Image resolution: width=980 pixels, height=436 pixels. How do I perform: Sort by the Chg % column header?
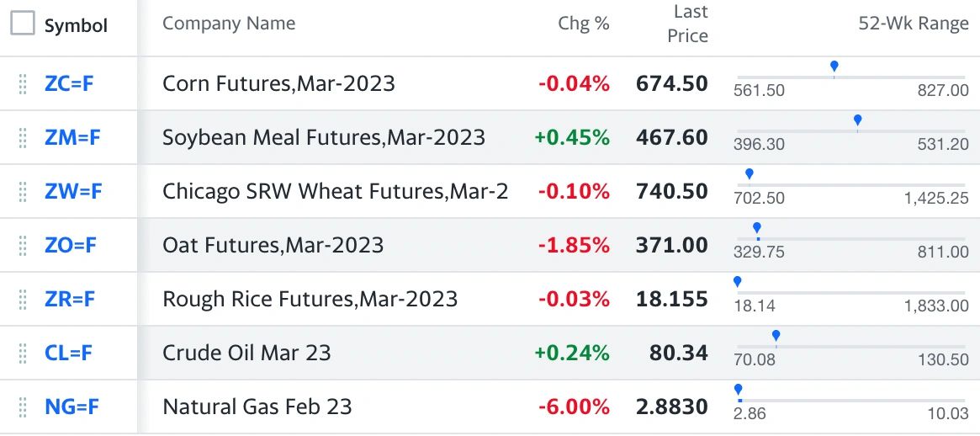(584, 24)
